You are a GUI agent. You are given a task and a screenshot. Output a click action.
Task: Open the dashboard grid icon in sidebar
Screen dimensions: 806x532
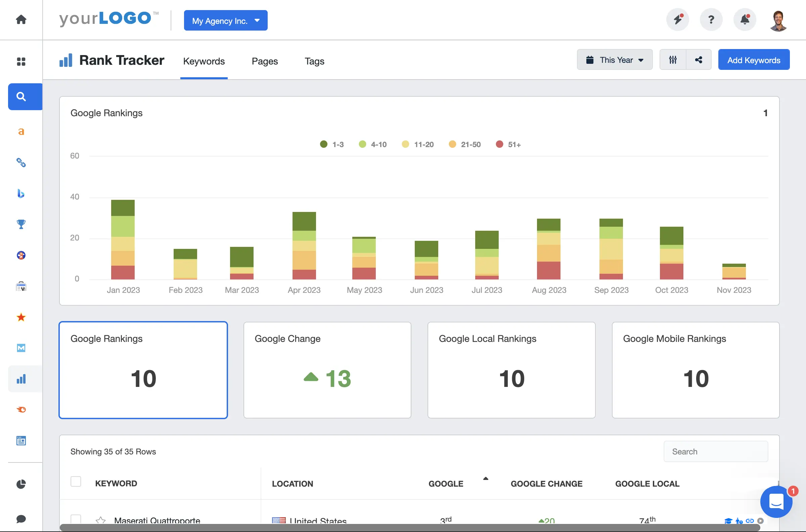click(21, 61)
